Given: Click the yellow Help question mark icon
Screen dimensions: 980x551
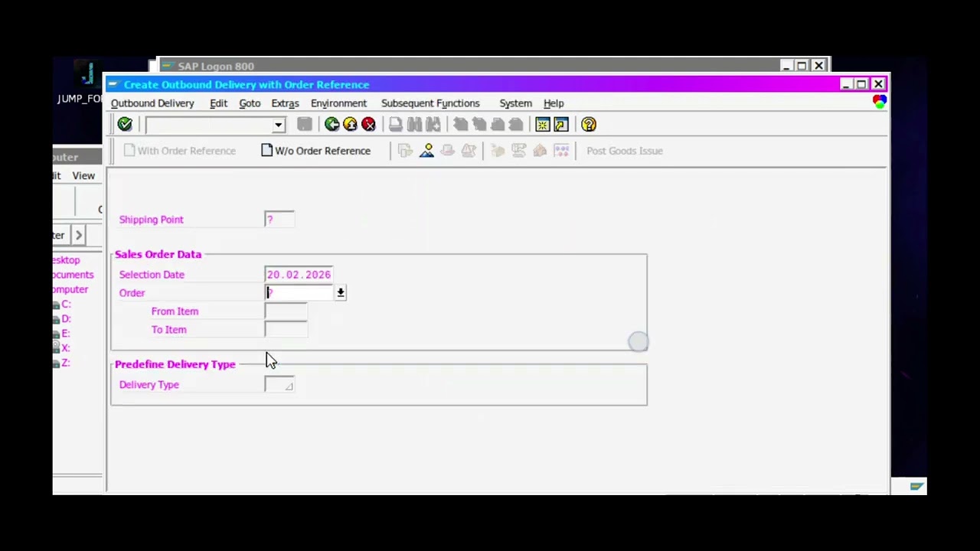Looking at the screenshot, I should tap(589, 124).
